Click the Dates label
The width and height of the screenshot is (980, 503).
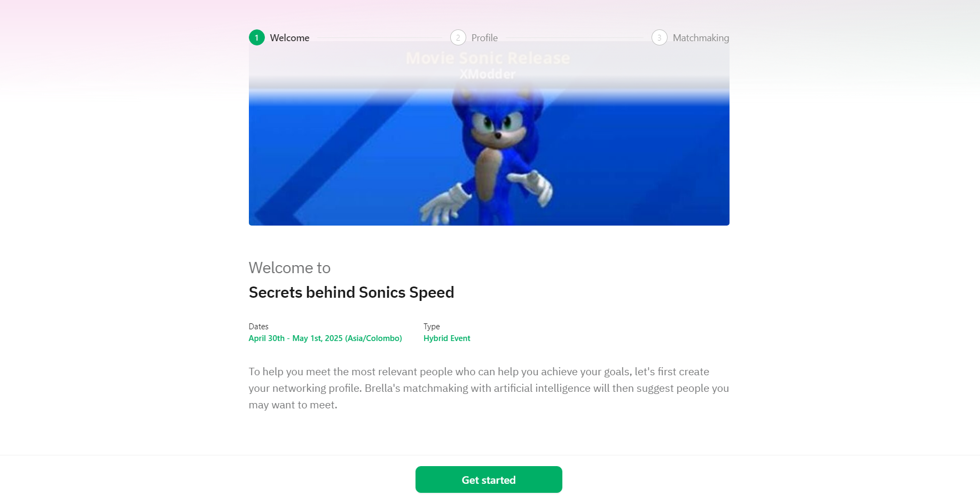pos(258,327)
